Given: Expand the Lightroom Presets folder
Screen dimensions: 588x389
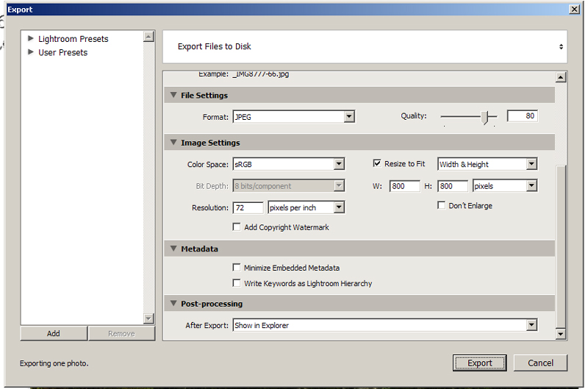Looking at the screenshot, I should (x=31, y=38).
